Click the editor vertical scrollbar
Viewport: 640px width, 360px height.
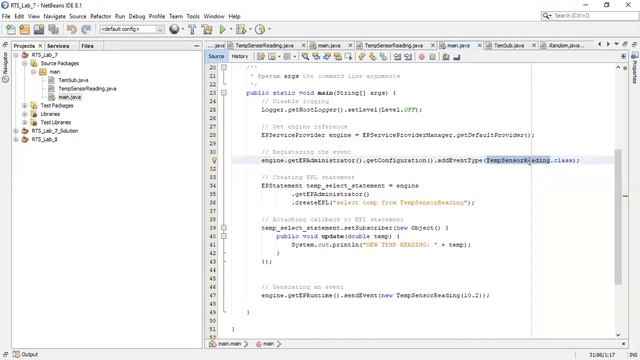[x=618, y=216]
